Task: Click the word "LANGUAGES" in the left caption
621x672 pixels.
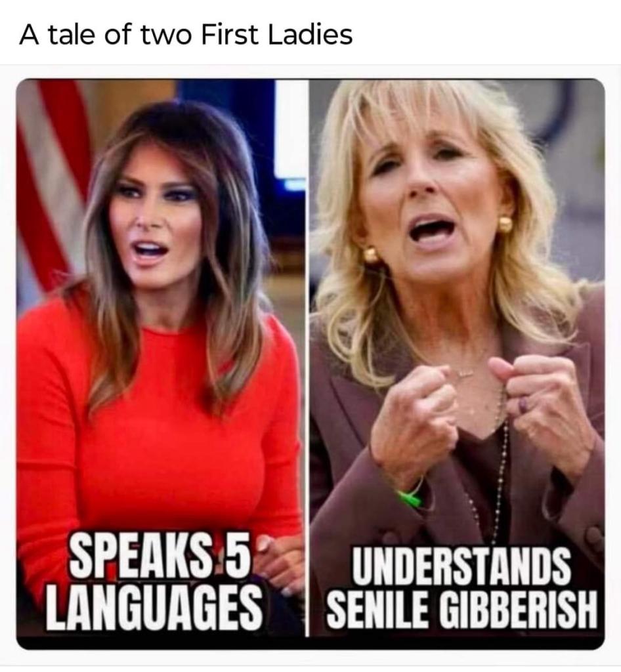Action: [x=155, y=608]
